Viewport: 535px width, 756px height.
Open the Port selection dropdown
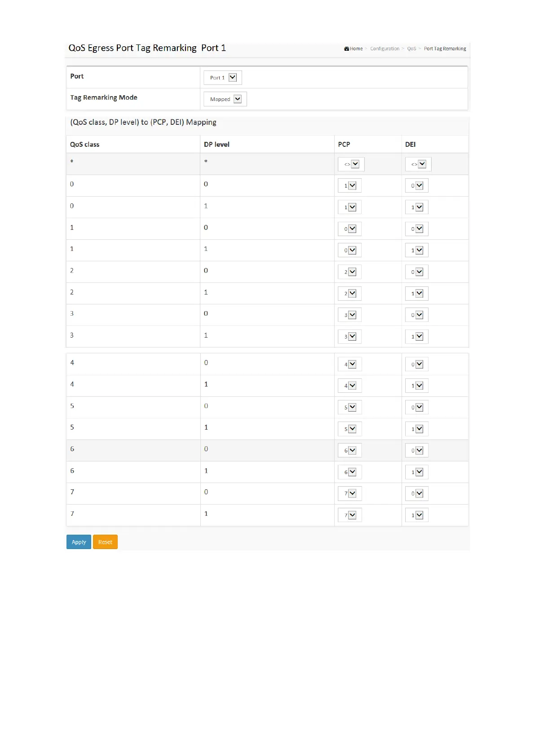(223, 78)
